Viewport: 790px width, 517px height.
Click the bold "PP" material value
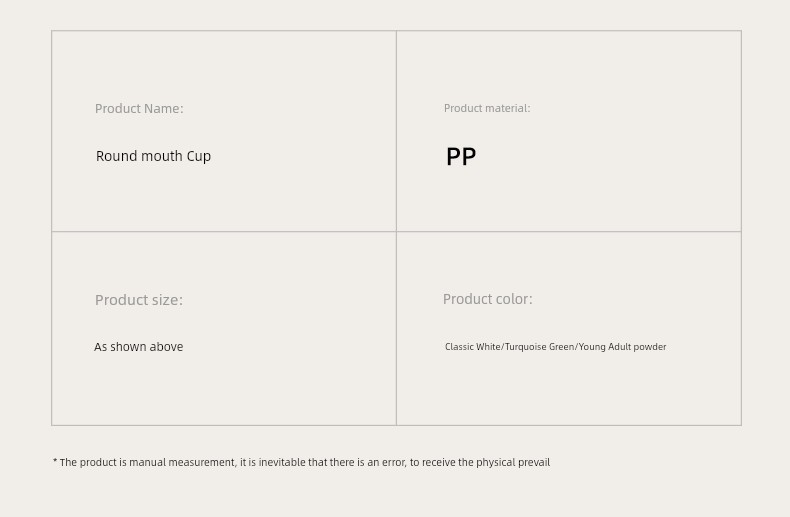point(461,157)
